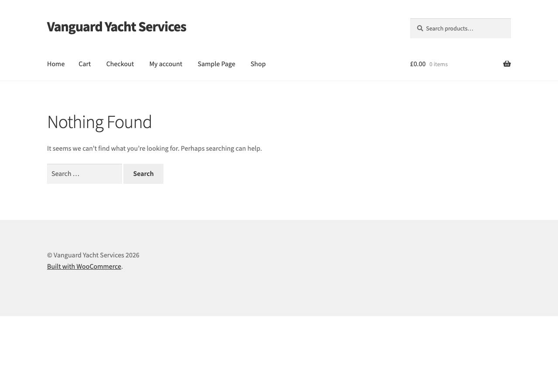The image size is (558, 392).
Task: Click the '0 items' cart count
Action: (x=439, y=64)
